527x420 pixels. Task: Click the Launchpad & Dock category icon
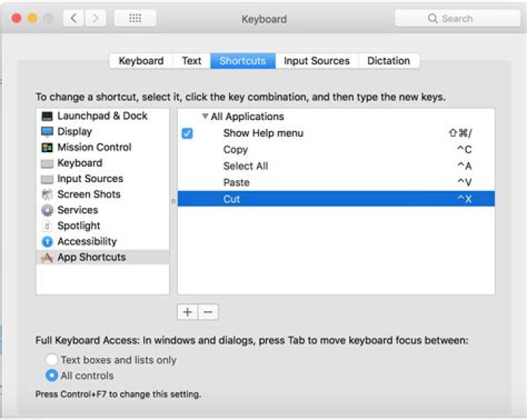(47, 116)
